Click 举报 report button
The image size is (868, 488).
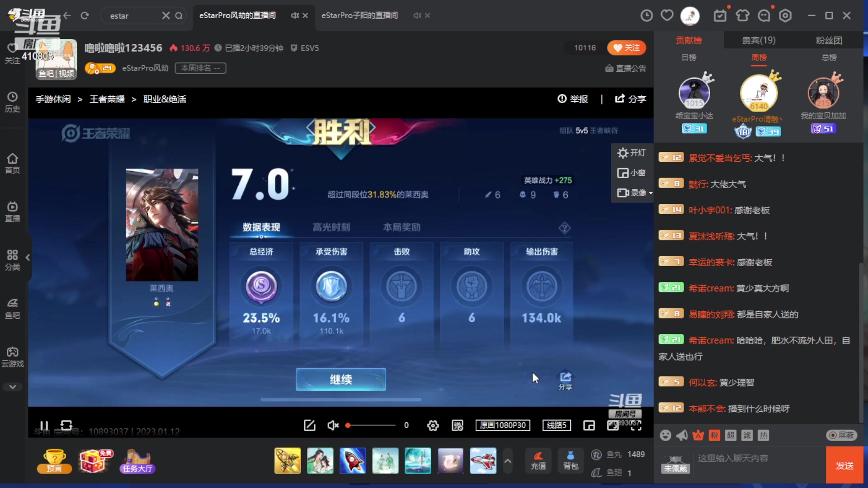pyautogui.click(x=573, y=99)
